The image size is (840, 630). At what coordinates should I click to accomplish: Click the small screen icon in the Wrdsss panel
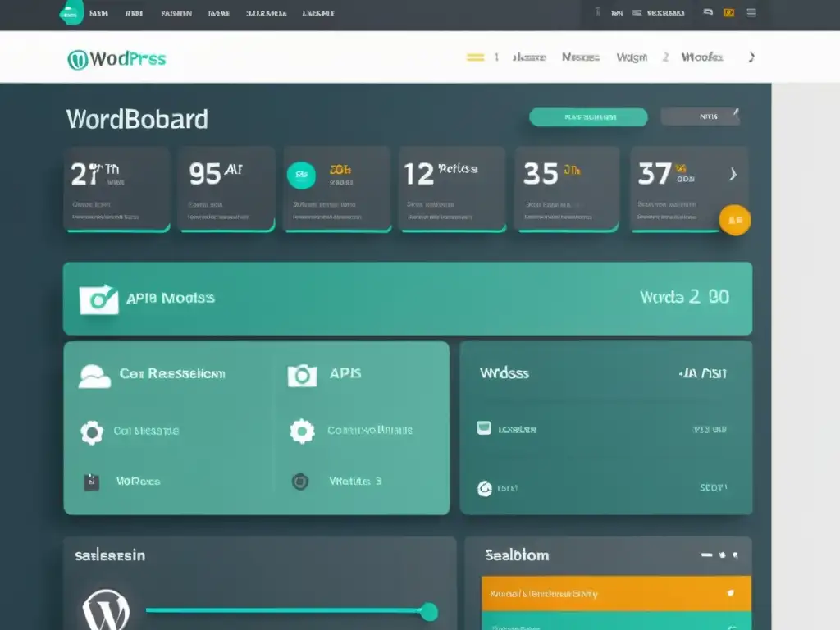click(x=484, y=427)
